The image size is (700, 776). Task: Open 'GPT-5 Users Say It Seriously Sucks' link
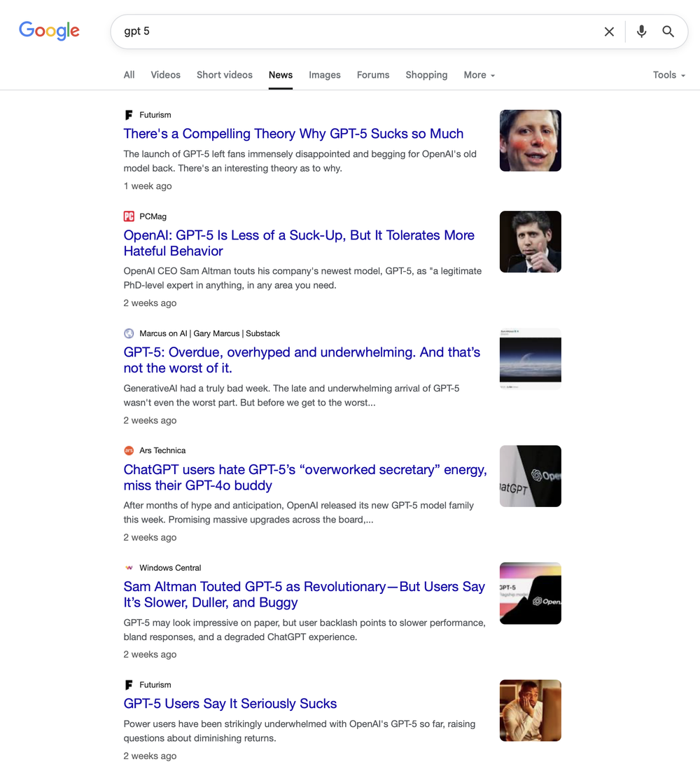[x=230, y=704]
